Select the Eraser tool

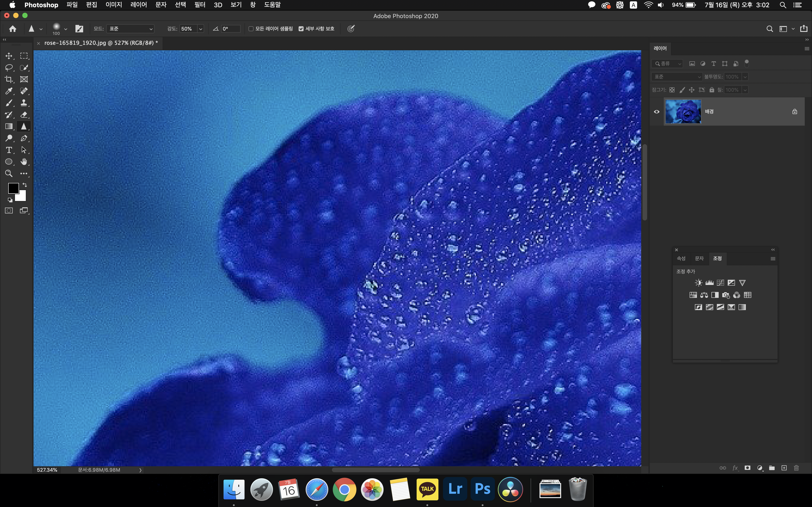[x=24, y=115]
